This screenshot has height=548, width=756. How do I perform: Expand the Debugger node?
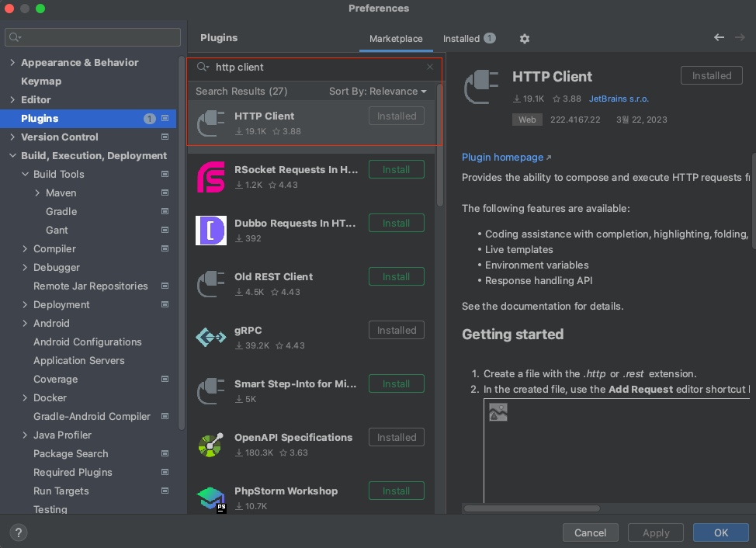coord(25,268)
